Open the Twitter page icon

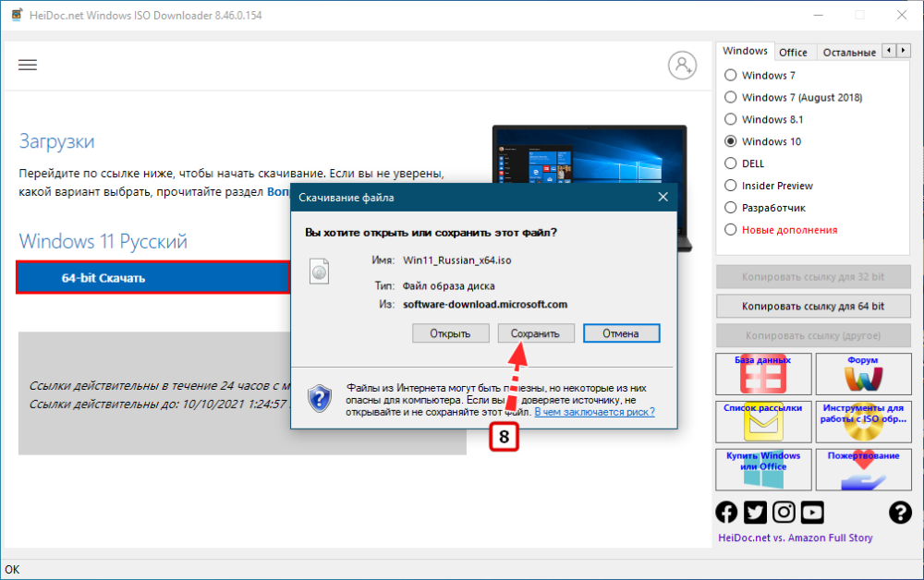[x=755, y=513]
